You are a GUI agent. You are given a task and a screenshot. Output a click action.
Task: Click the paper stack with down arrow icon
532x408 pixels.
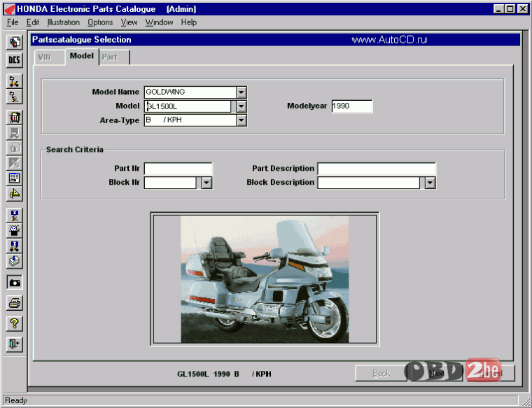[14, 261]
